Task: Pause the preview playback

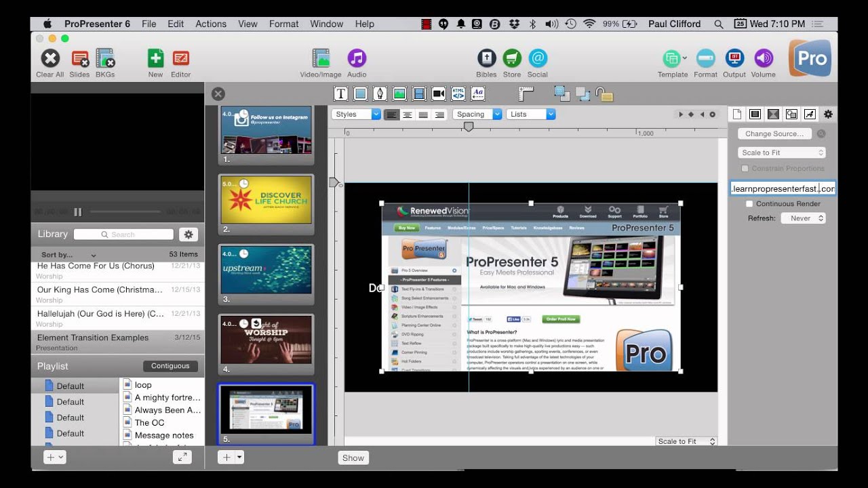Action: (78, 212)
